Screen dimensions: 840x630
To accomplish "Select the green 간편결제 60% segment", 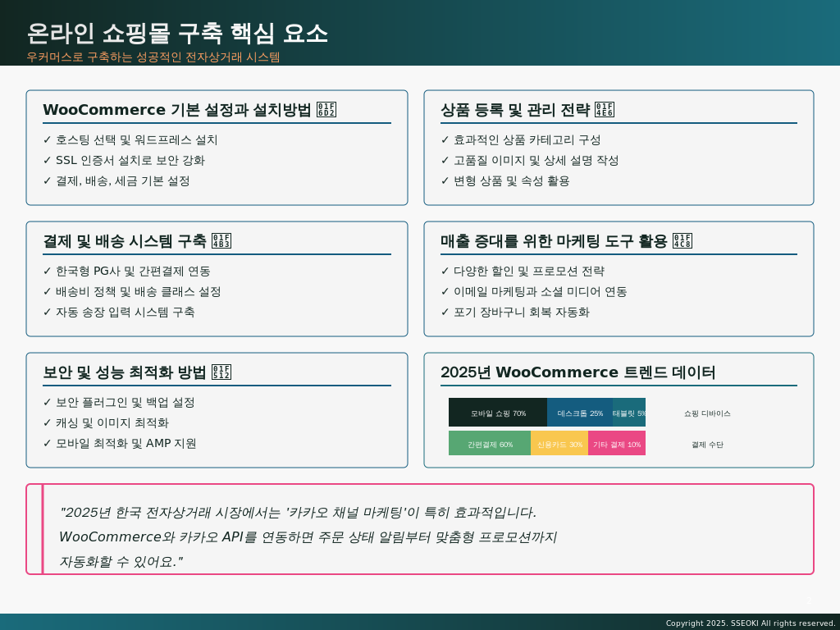I will (x=490, y=444).
